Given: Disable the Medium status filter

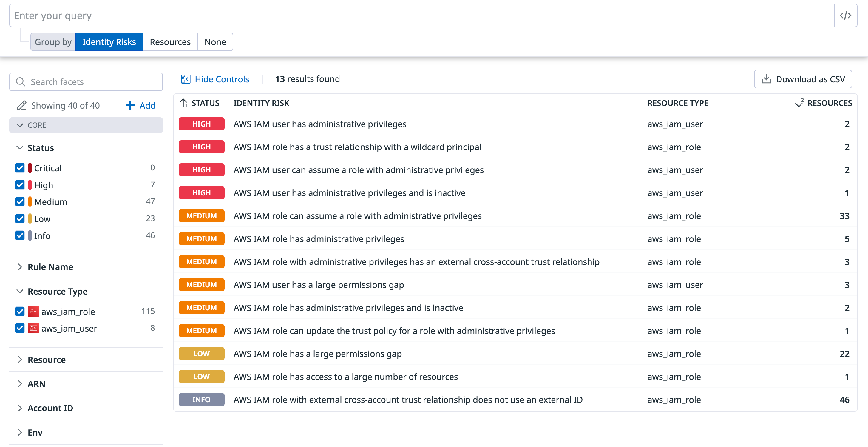Looking at the screenshot, I should tap(20, 201).
